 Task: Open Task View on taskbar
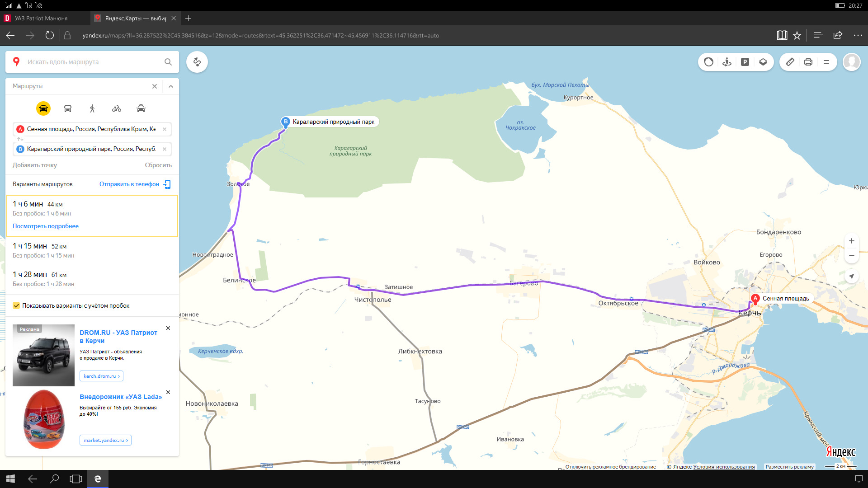(x=76, y=479)
